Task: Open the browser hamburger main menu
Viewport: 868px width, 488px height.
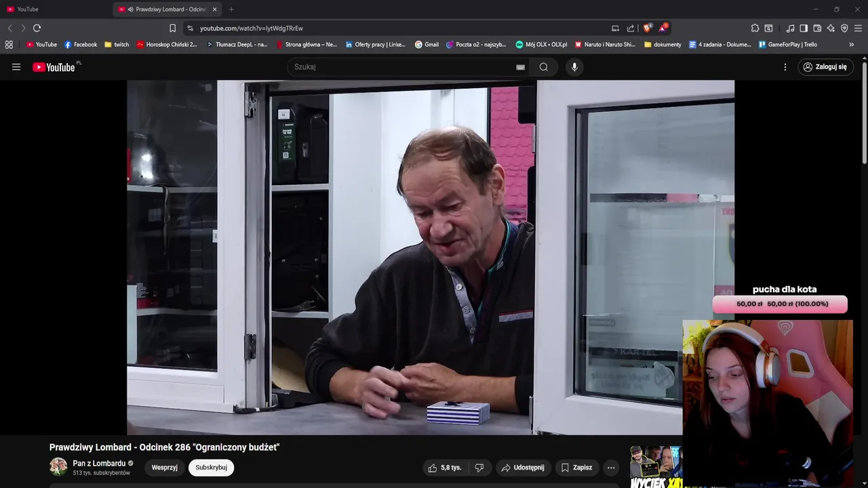Action: tap(858, 28)
